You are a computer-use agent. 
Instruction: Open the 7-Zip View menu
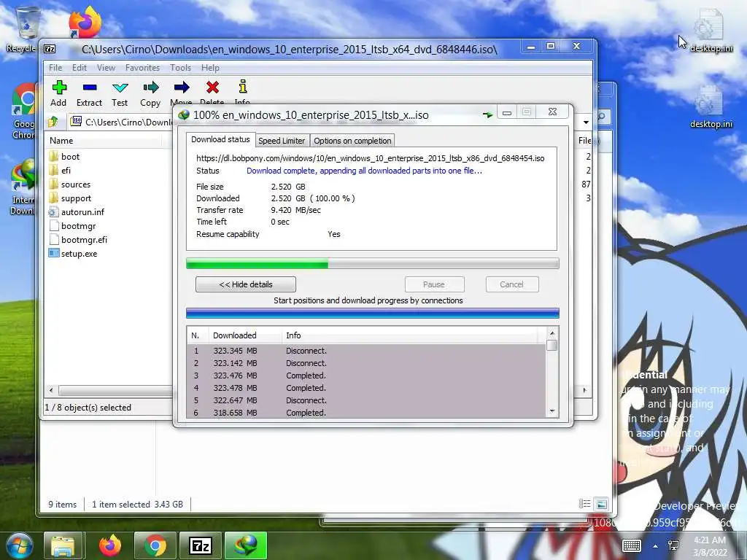[106, 68]
